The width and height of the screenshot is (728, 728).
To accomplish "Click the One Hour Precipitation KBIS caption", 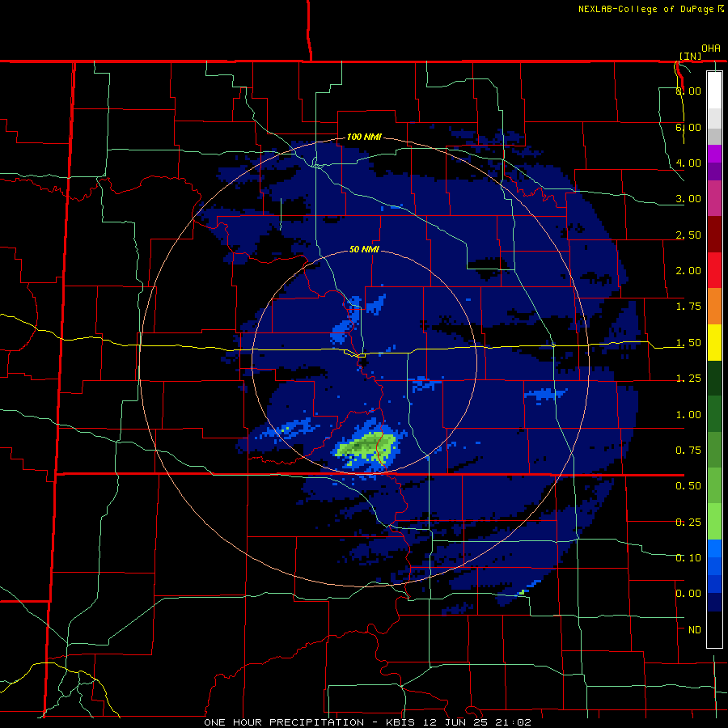I will point(367,722).
